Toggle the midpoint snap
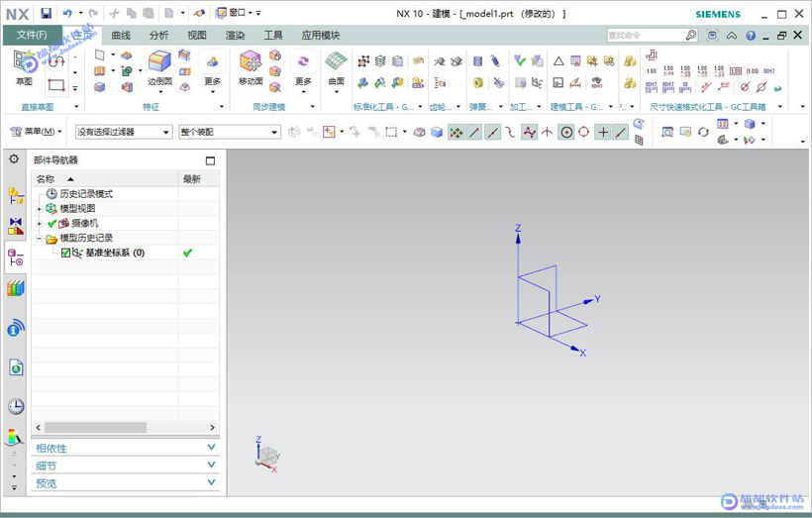Viewport: 812px width, 518px height. (493, 132)
